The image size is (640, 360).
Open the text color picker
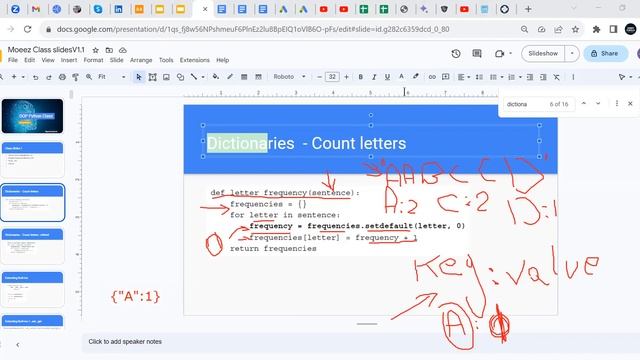(x=401, y=77)
